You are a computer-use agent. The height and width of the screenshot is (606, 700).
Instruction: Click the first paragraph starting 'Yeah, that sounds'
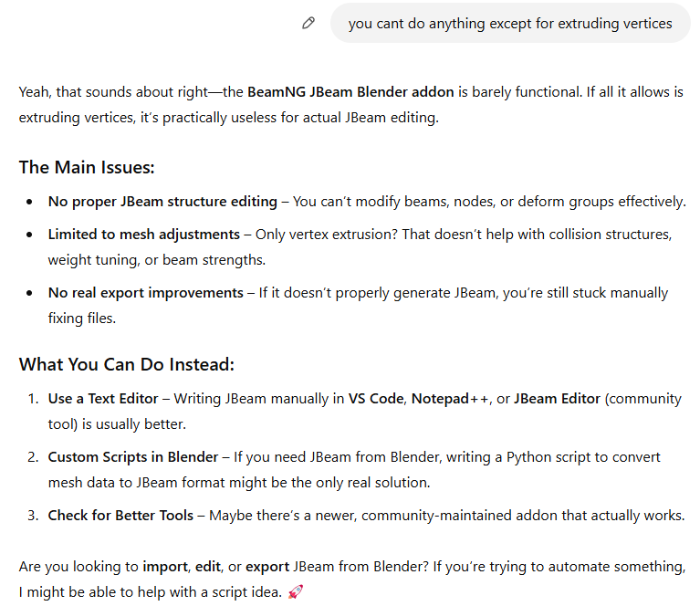[350, 105]
